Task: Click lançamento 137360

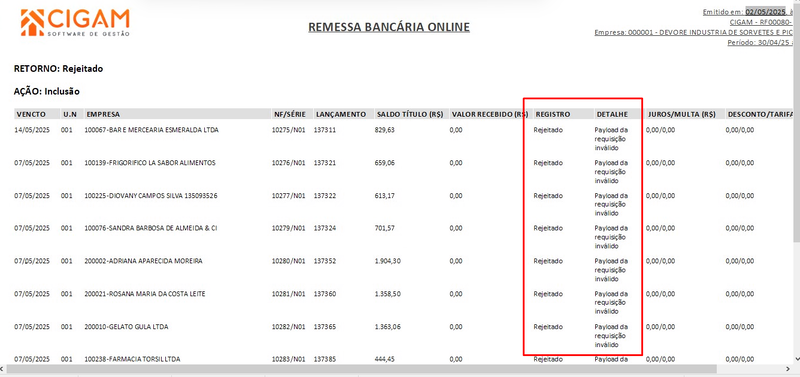Action: [x=325, y=294]
